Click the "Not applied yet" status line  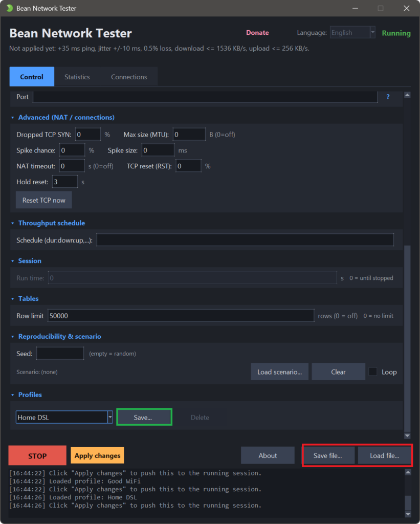(x=160, y=49)
